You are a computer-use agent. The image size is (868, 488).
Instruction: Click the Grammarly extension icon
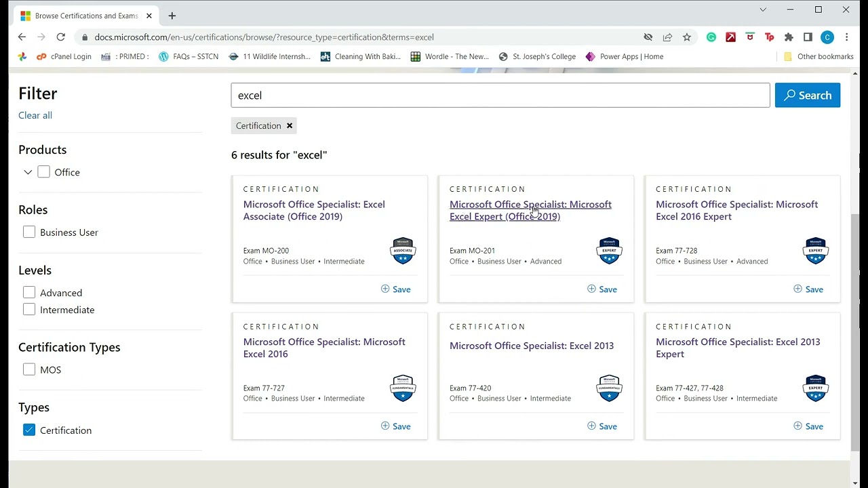tap(711, 37)
